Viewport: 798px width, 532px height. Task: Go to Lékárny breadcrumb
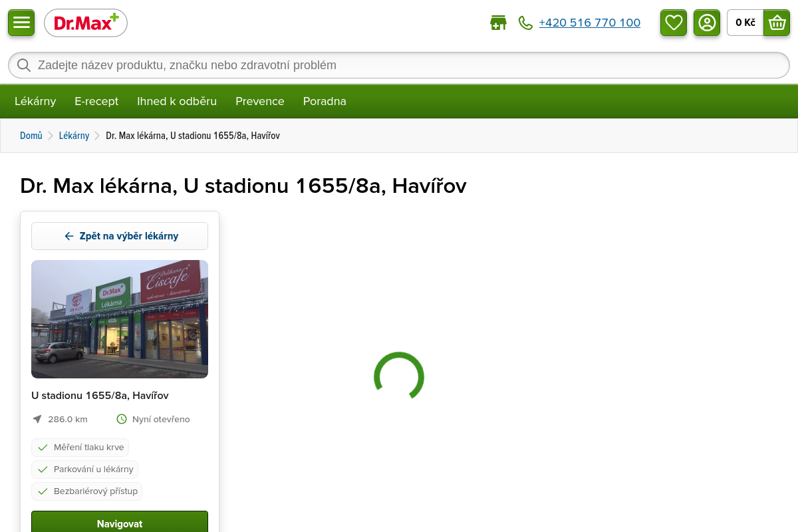coord(74,136)
